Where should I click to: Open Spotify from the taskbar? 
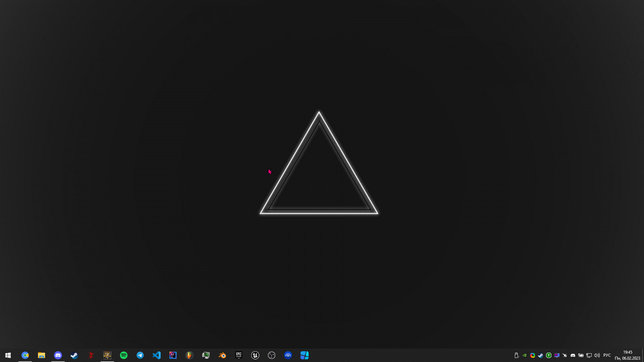(x=124, y=355)
